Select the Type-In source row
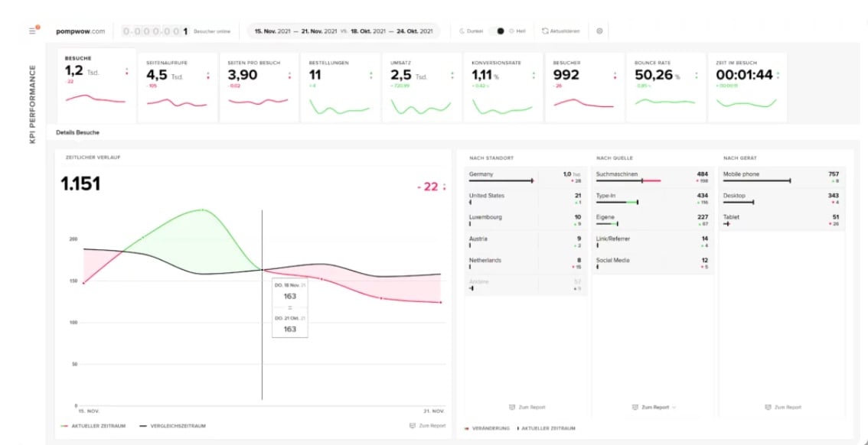Screen dimensions: 868x445 click(653, 199)
